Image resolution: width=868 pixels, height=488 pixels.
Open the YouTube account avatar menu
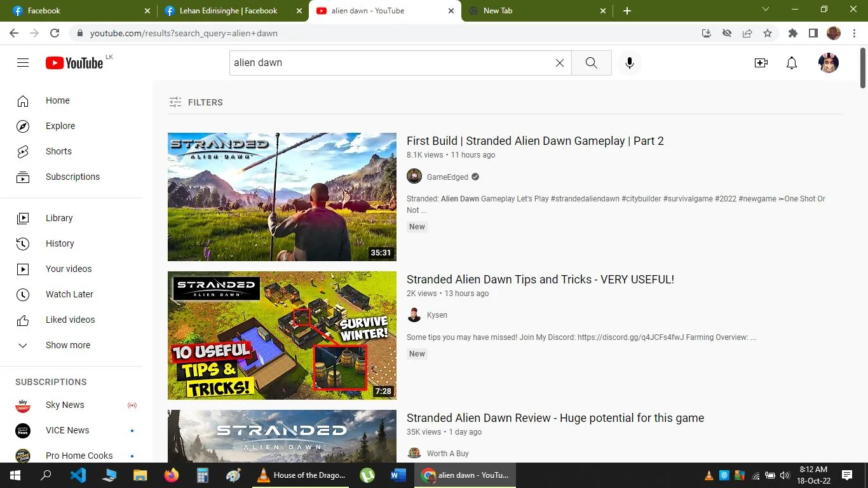click(829, 63)
